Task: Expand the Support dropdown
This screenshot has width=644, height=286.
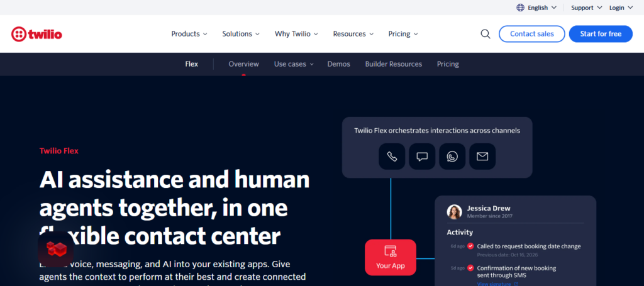Action: coord(587,8)
